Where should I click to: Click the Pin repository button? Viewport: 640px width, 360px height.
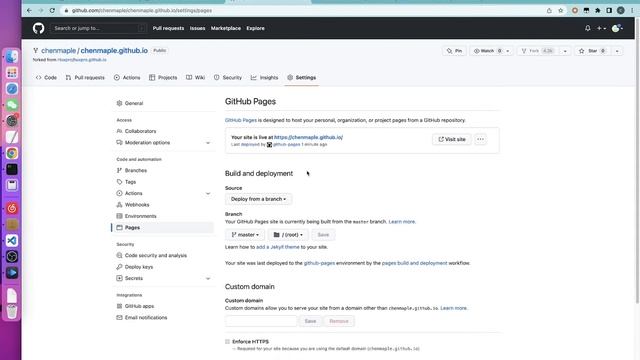tap(454, 51)
